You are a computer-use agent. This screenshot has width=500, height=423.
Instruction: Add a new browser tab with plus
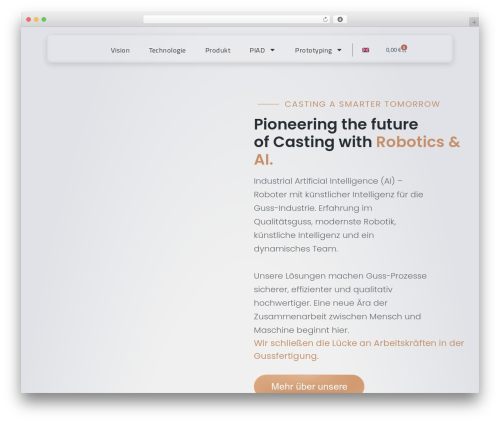(474, 22)
